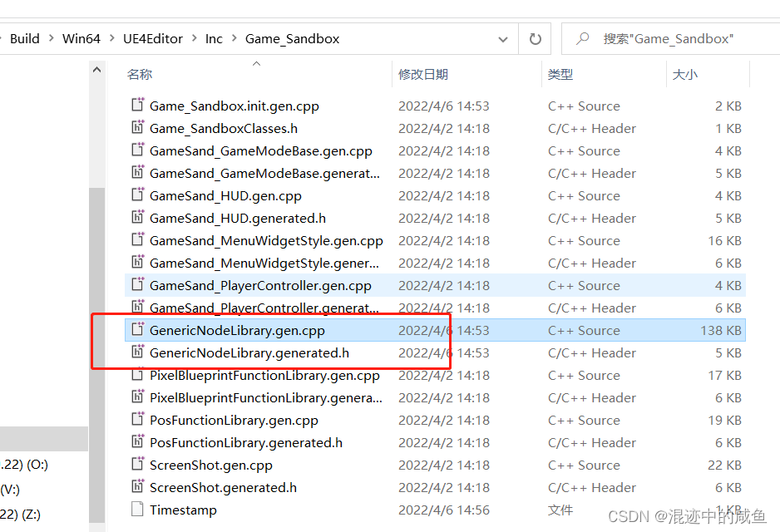The image size is (780, 532).
Task: Click the PixelBlueprintFunctionLibrary.generated header icon
Action: pyautogui.click(x=137, y=397)
